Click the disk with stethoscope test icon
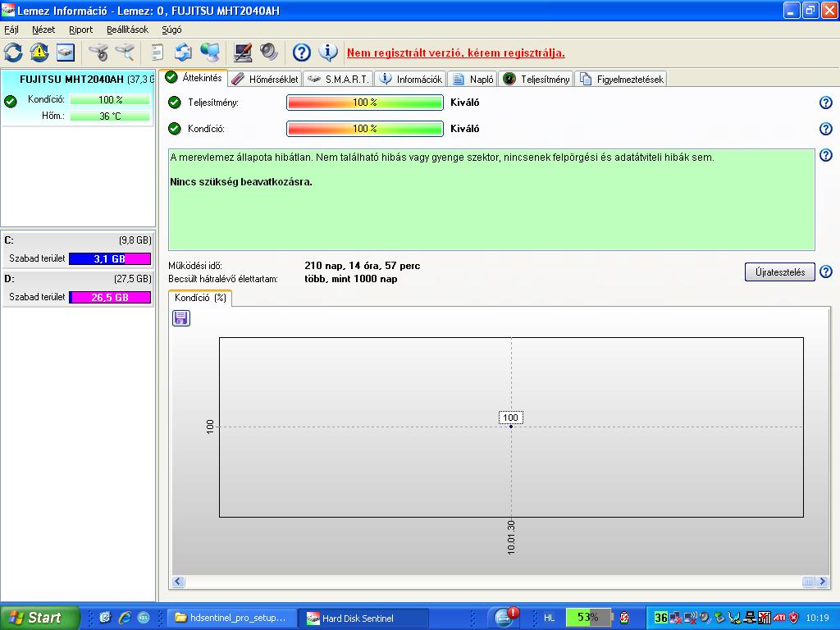Viewport: 840px width, 630px height. (x=98, y=52)
